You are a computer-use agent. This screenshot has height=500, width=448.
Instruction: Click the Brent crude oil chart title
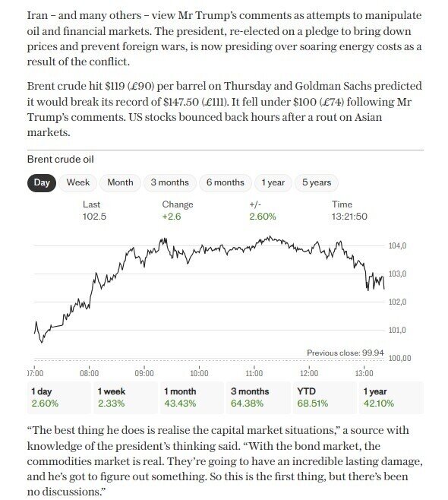pyautogui.click(x=61, y=159)
